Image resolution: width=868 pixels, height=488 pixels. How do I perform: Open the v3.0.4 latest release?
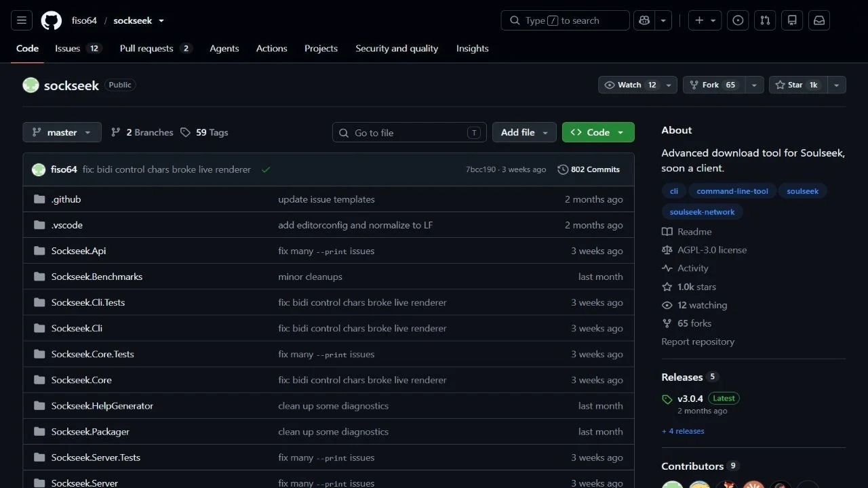click(x=691, y=399)
